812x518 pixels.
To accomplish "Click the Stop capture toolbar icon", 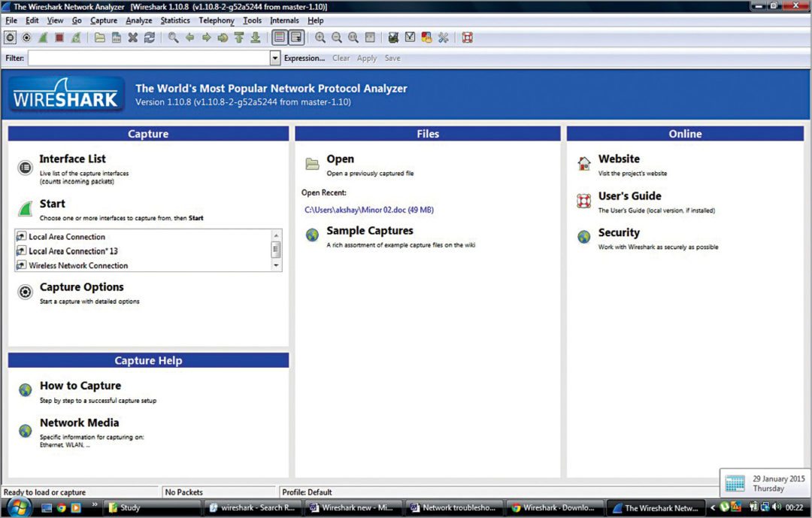I will point(60,37).
